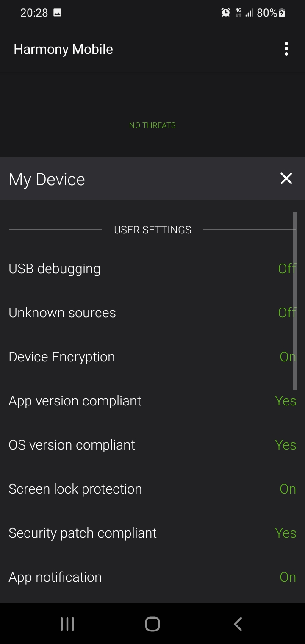
Task: Tap the Device Encryption On status
Action: click(287, 357)
